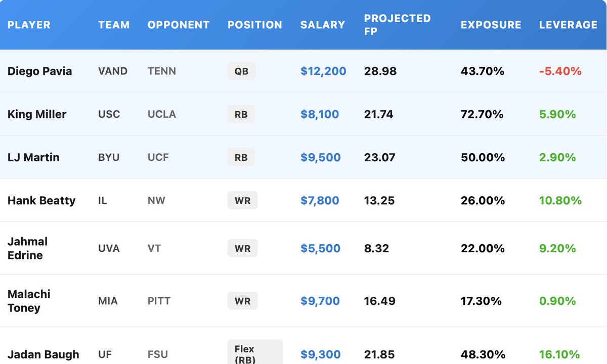607x364 pixels.
Task: Click the LEVERAGE column header
Action: tap(568, 25)
